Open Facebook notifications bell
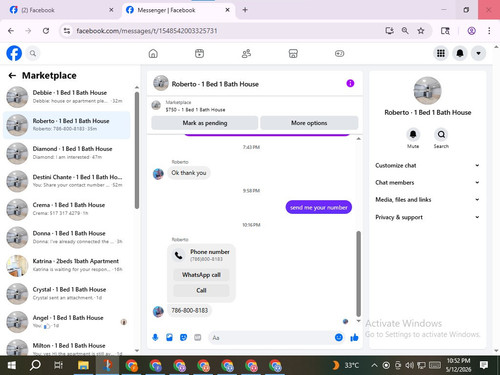 [460, 53]
